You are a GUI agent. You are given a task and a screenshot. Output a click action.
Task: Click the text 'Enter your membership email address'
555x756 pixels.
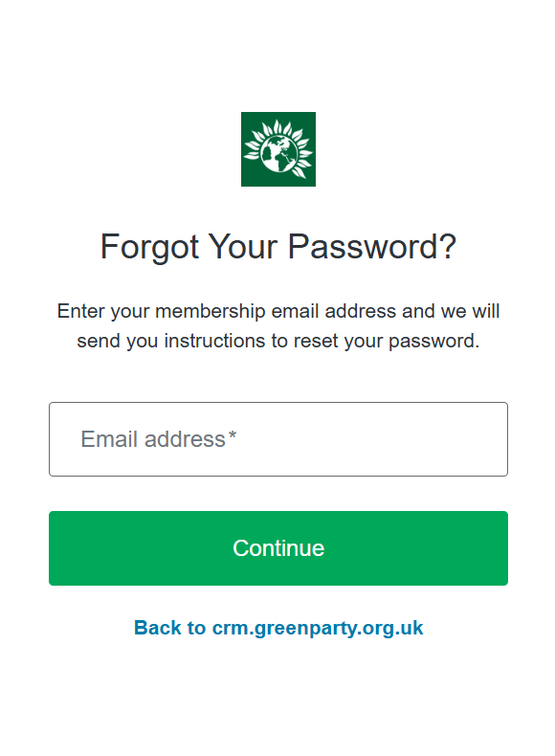227,311
